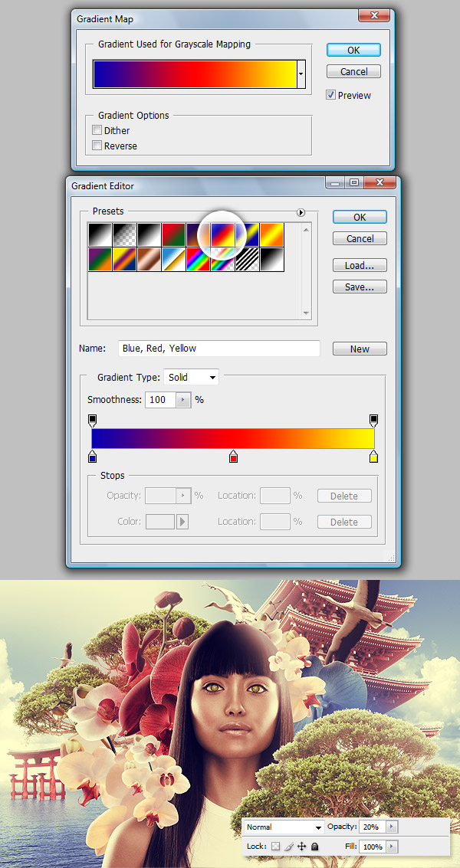Click the lock position move icon
The image size is (460, 868).
[x=302, y=847]
